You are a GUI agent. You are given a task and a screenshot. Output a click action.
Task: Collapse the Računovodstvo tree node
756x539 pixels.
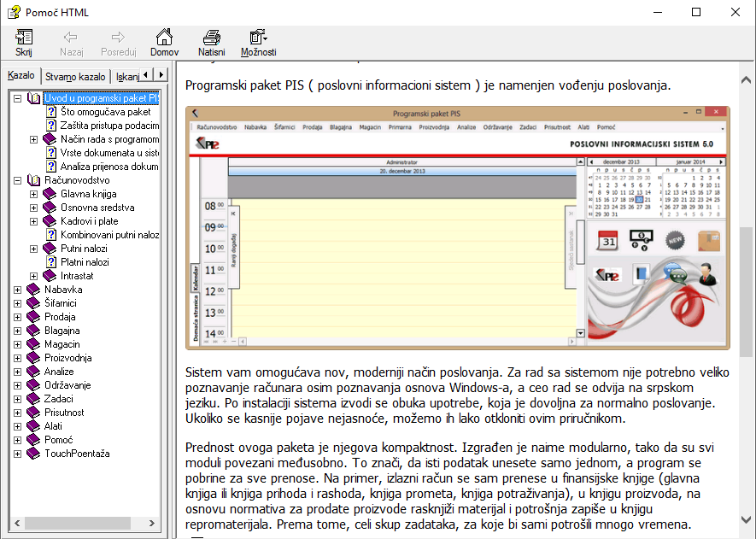pyautogui.click(x=18, y=180)
